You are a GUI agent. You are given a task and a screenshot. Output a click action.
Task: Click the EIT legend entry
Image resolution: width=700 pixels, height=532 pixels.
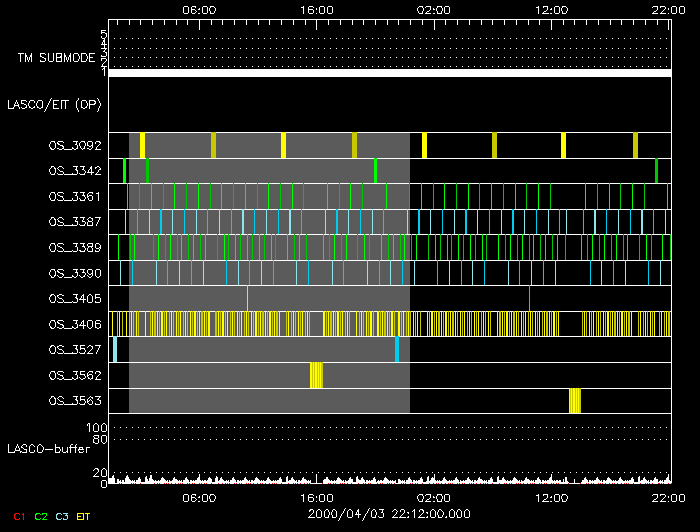pos(84,516)
